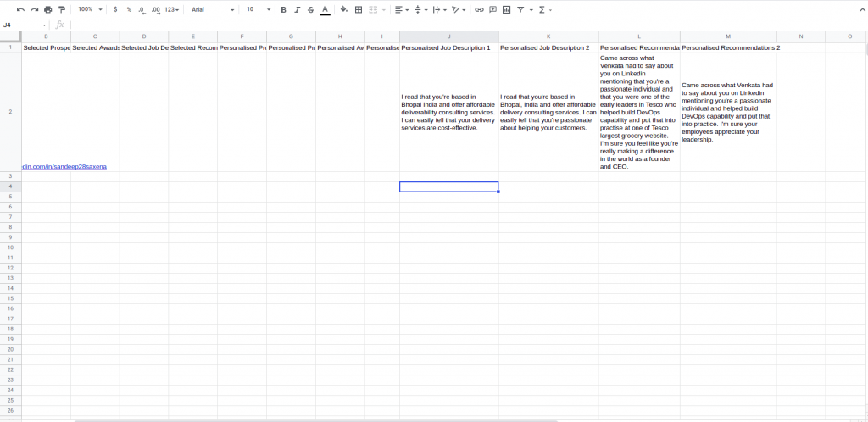Click the Insert comment icon

(492, 9)
